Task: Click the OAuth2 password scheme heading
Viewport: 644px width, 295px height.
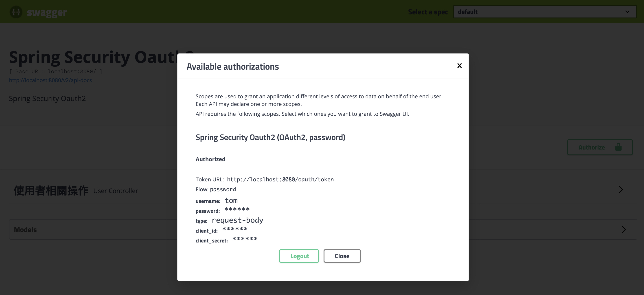Action: coord(270,137)
